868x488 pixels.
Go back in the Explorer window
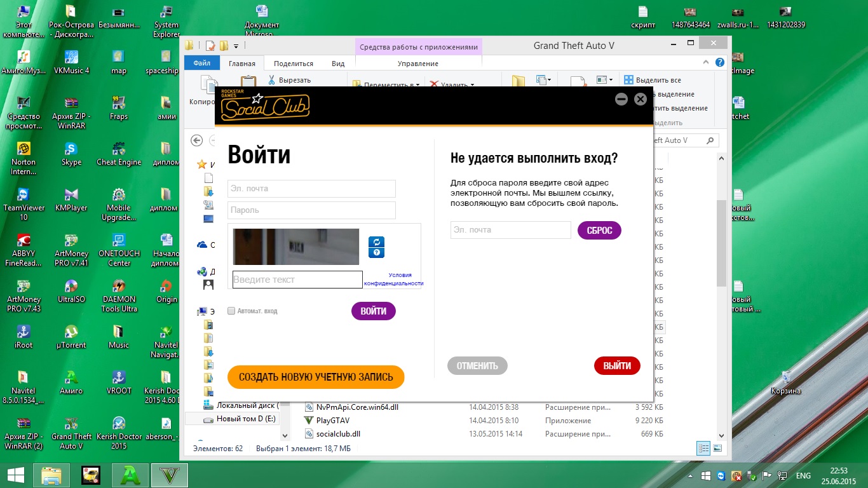(197, 140)
